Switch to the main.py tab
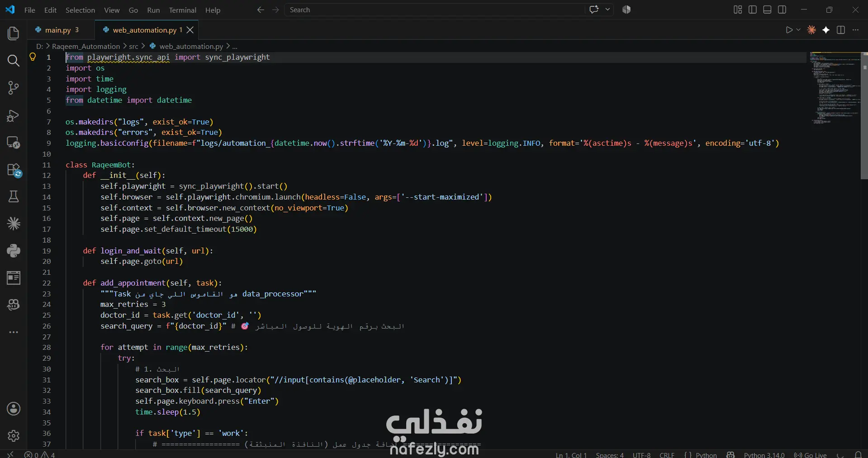The width and height of the screenshot is (868, 458). 61,30
